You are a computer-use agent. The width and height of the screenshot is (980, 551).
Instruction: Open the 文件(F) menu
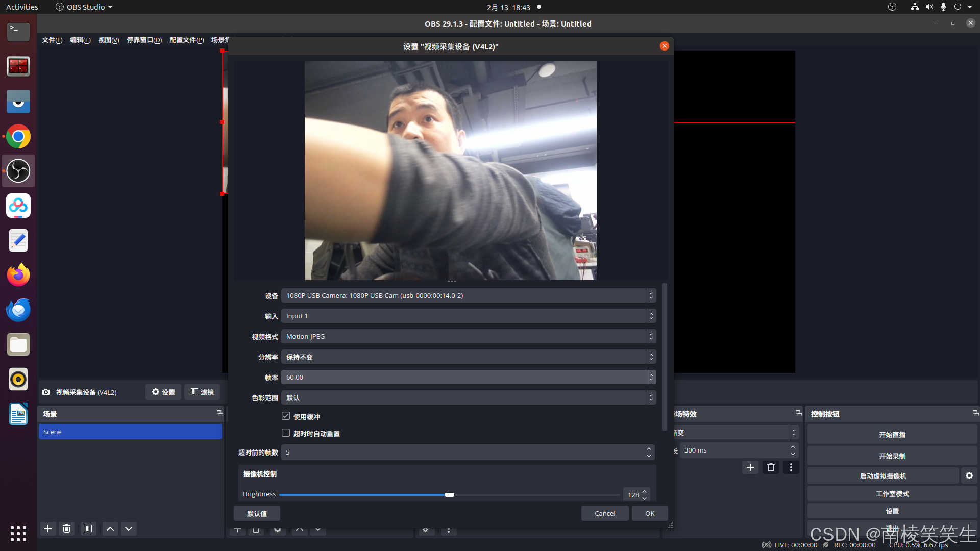point(52,40)
